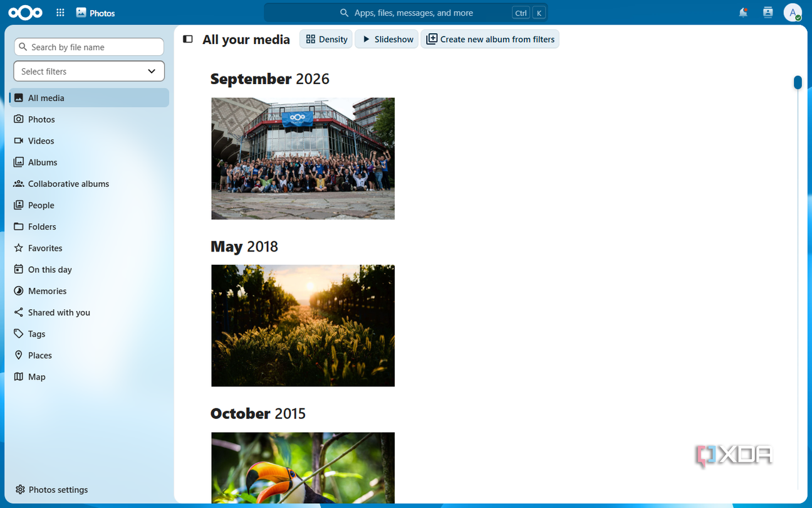The width and height of the screenshot is (812, 508).
Task: Click the Videos camcorder icon
Action: (19, 140)
